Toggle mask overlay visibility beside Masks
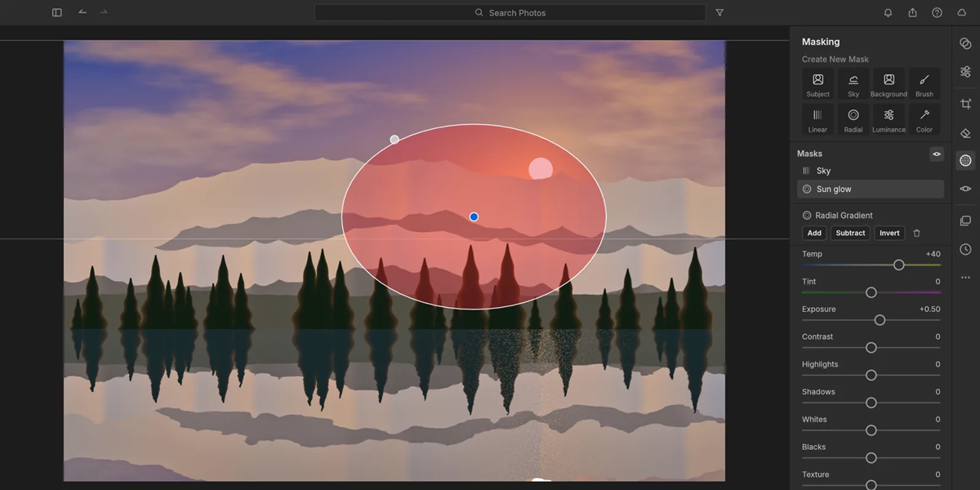Viewport: 980px width, 490px height. [937, 154]
